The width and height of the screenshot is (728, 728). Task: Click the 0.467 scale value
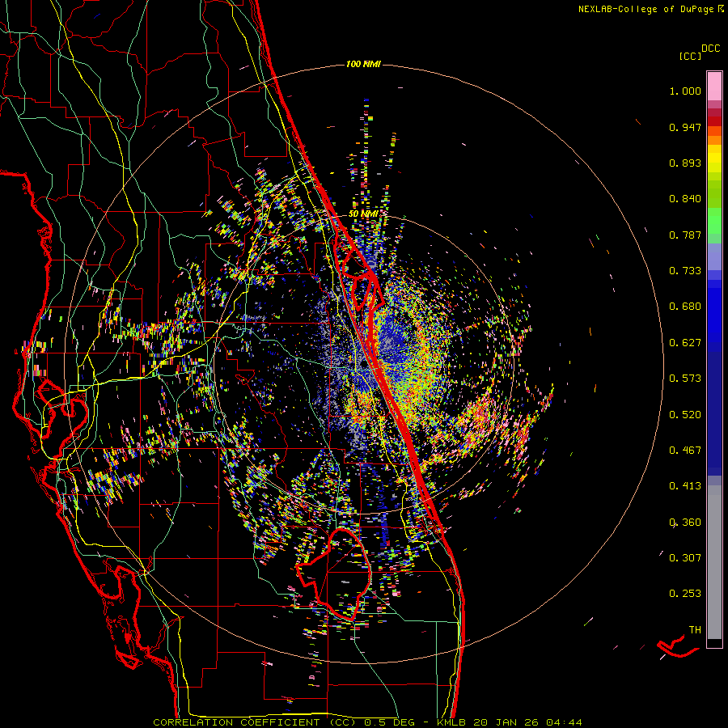click(x=685, y=451)
